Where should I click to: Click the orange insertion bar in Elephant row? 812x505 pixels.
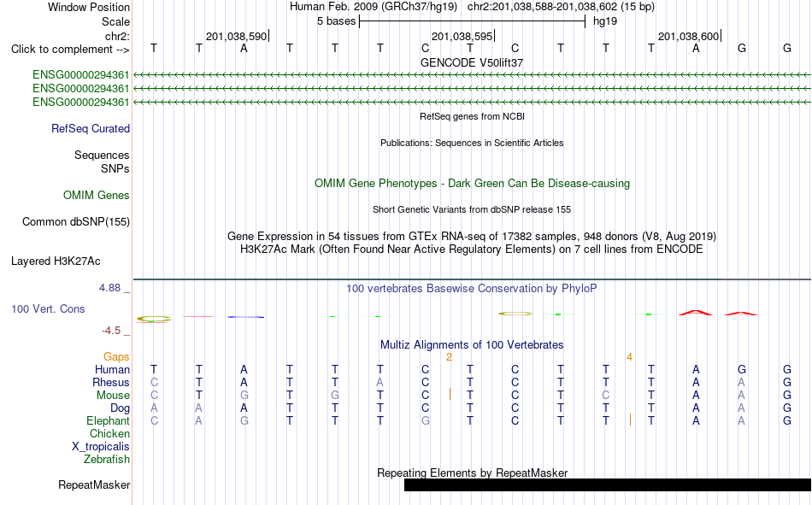click(630, 420)
